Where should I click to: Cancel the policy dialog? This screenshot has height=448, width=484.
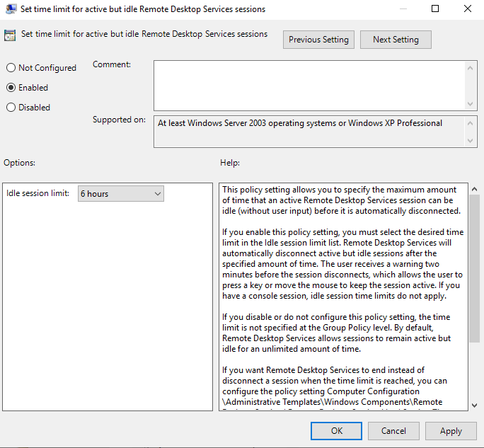[x=393, y=430]
